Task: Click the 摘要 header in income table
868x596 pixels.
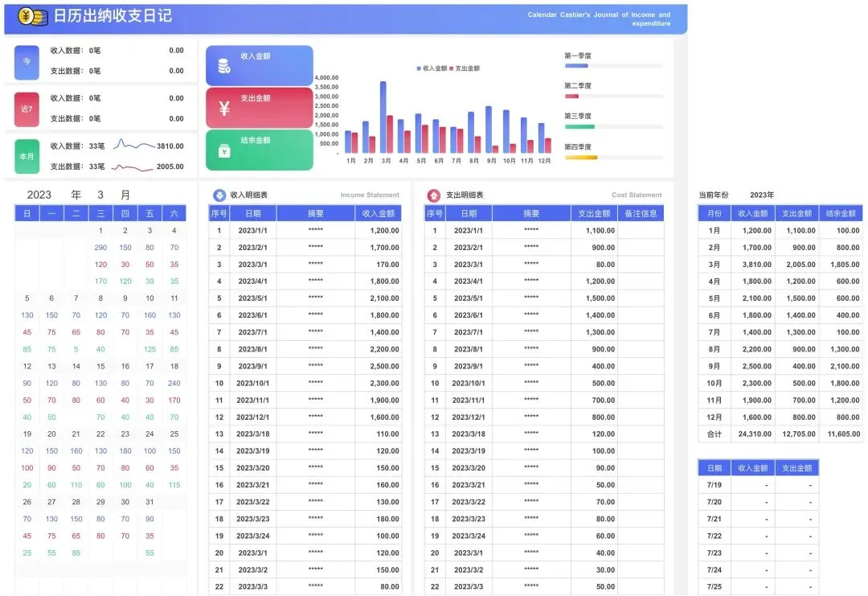Action: 316,213
